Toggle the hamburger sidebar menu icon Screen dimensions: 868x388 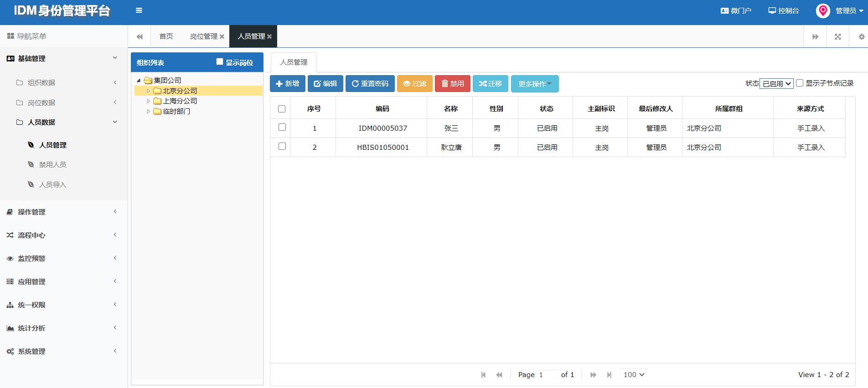[139, 10]
